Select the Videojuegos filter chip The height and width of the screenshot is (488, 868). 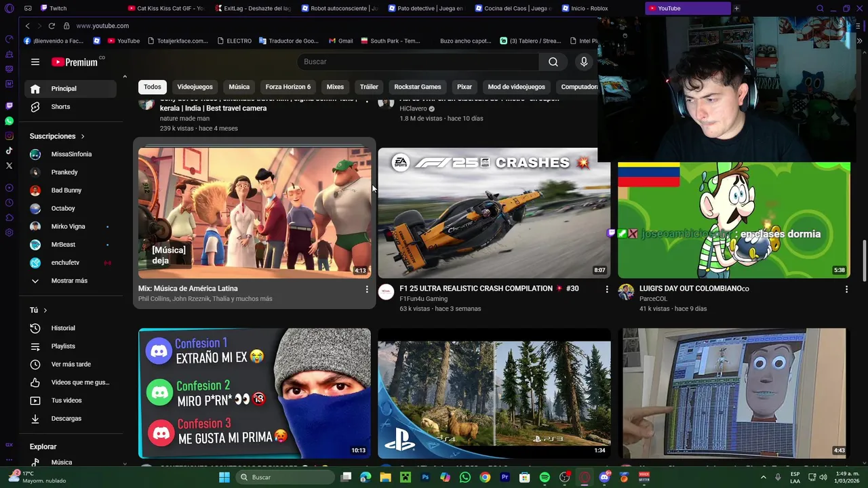tap(195, 87)
